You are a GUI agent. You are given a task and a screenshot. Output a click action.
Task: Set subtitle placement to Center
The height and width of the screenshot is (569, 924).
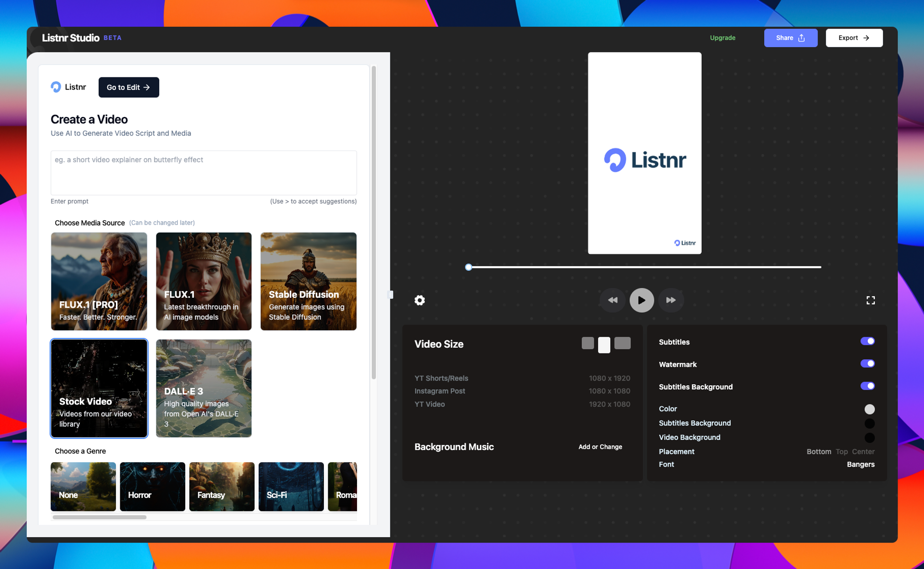tap(863, 452)
